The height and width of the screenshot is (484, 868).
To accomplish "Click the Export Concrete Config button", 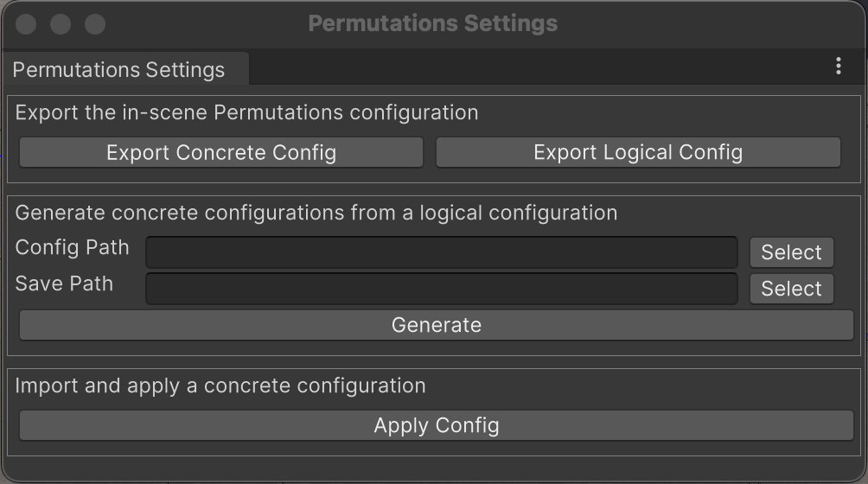I will click(x=221, y=153).
